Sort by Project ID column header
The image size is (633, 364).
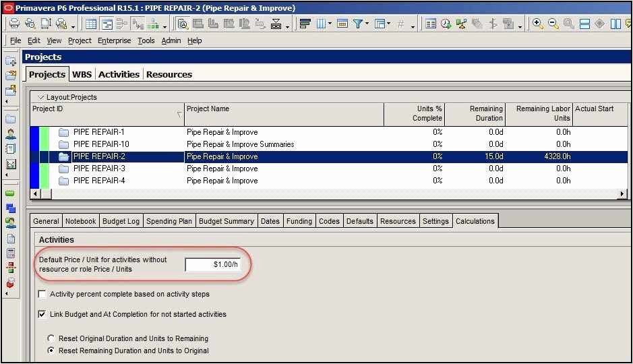[x=107, y=115]
